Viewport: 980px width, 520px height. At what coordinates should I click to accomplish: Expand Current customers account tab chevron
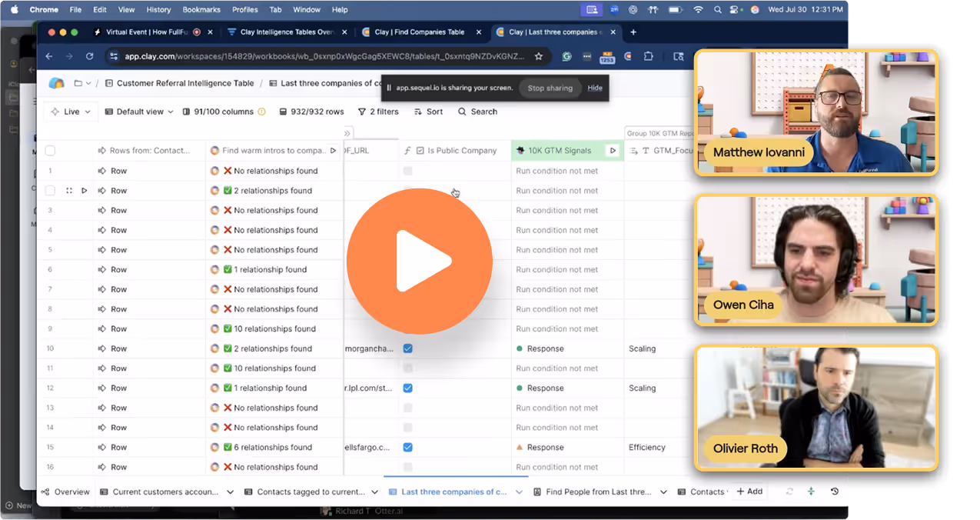(x=230, y=492)
